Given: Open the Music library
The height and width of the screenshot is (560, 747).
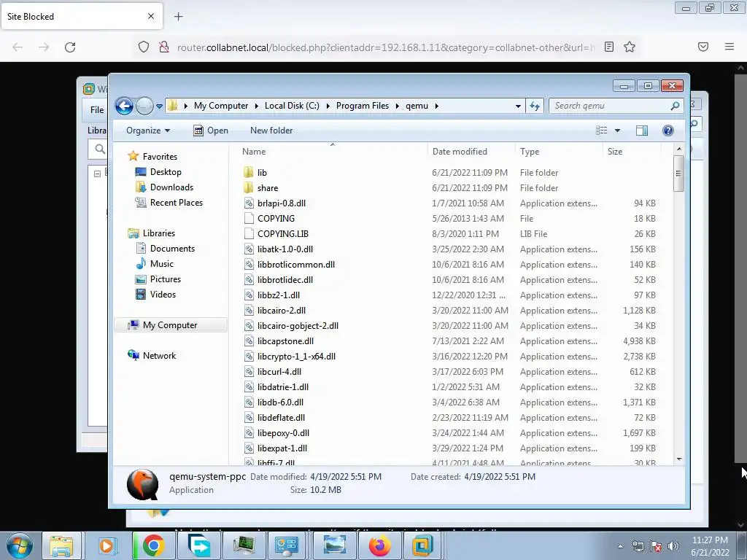Looking at the screenshot, I should (161, 263).
